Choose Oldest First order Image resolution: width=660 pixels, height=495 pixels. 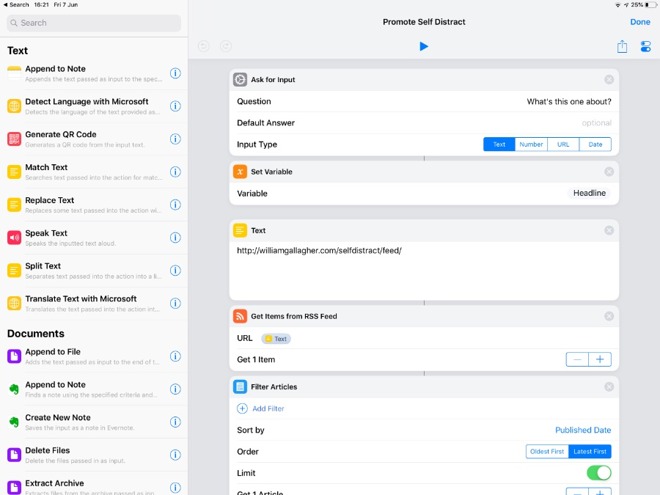[547, 452]
